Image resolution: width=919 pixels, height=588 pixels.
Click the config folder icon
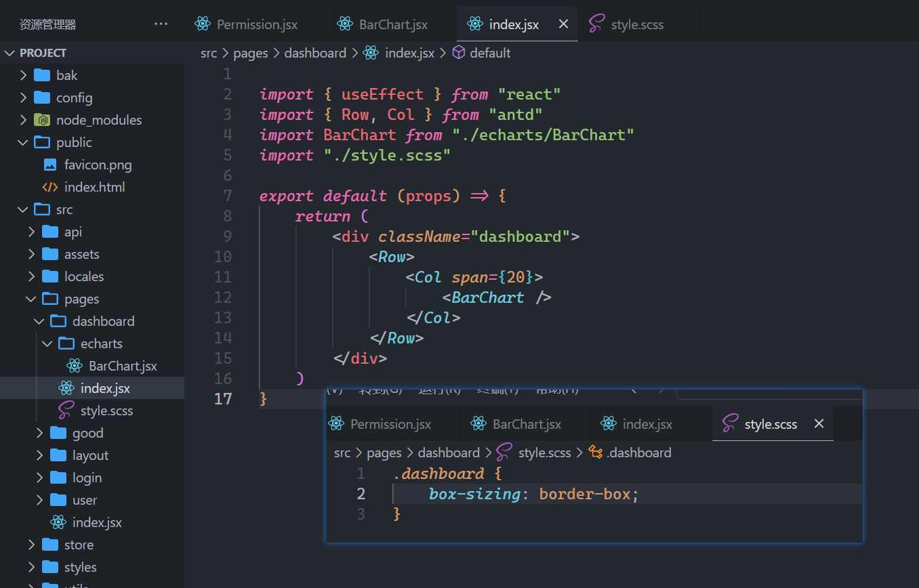[x=42, y=98]
